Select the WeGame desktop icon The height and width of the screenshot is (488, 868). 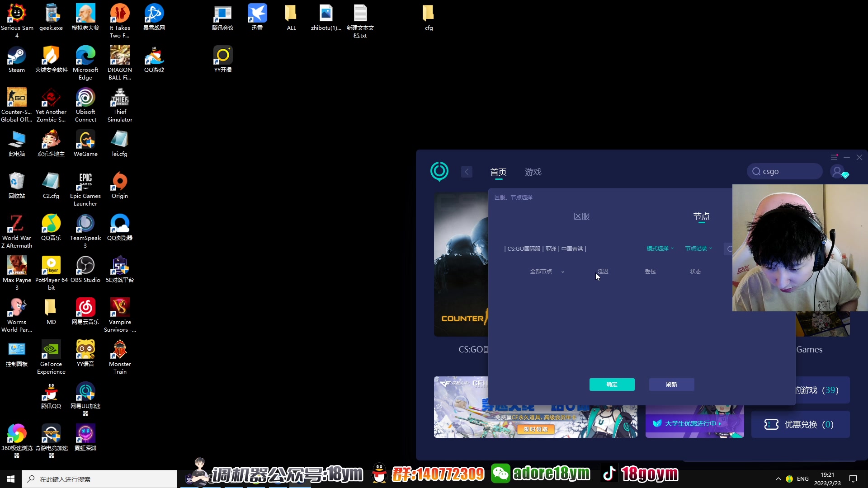(85, 143)
